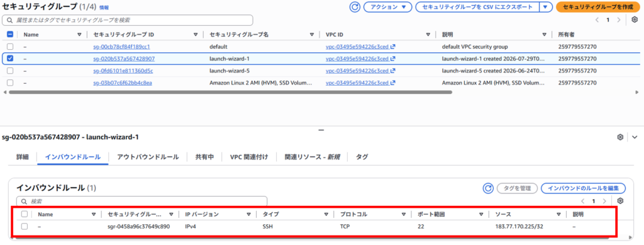Sort inbound rules by タイプ column

[x=326, y=214]
